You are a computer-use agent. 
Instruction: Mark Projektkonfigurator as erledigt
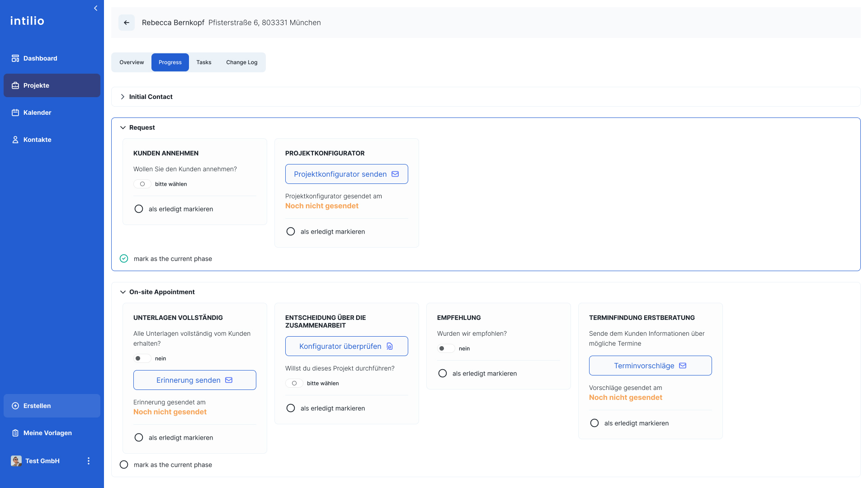tap(291, 231)
